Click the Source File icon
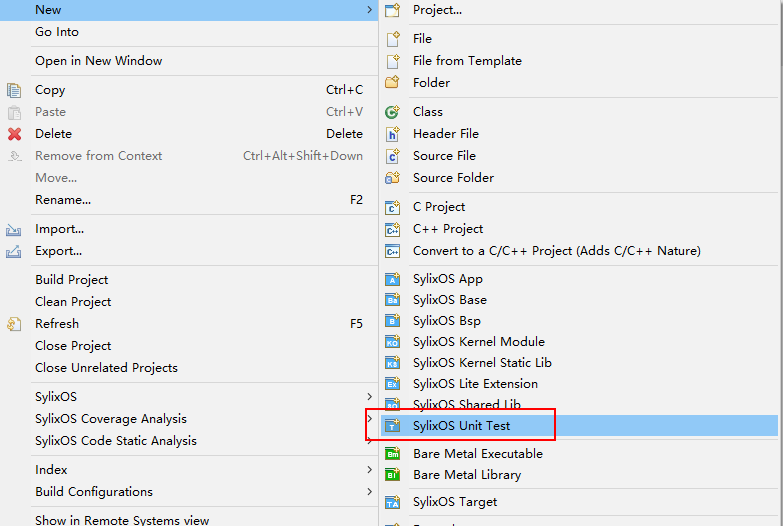This screenshot has height=526, width=783. click(392, 156)
